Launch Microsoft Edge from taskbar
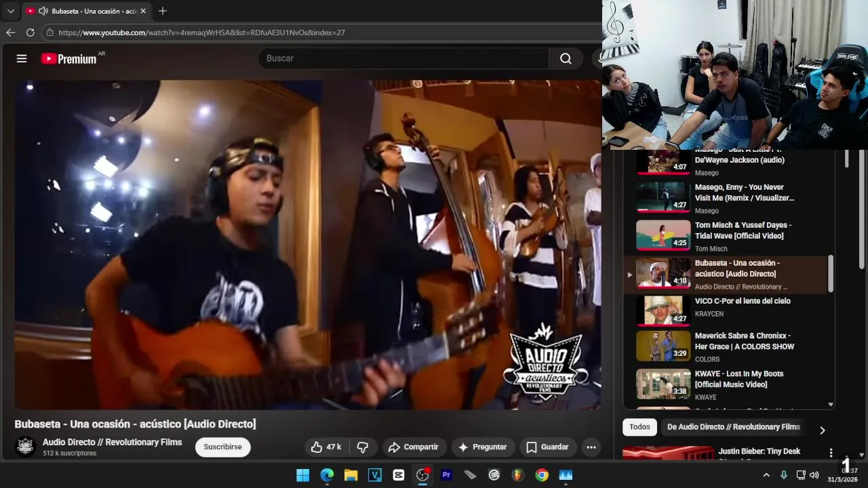 327,475
